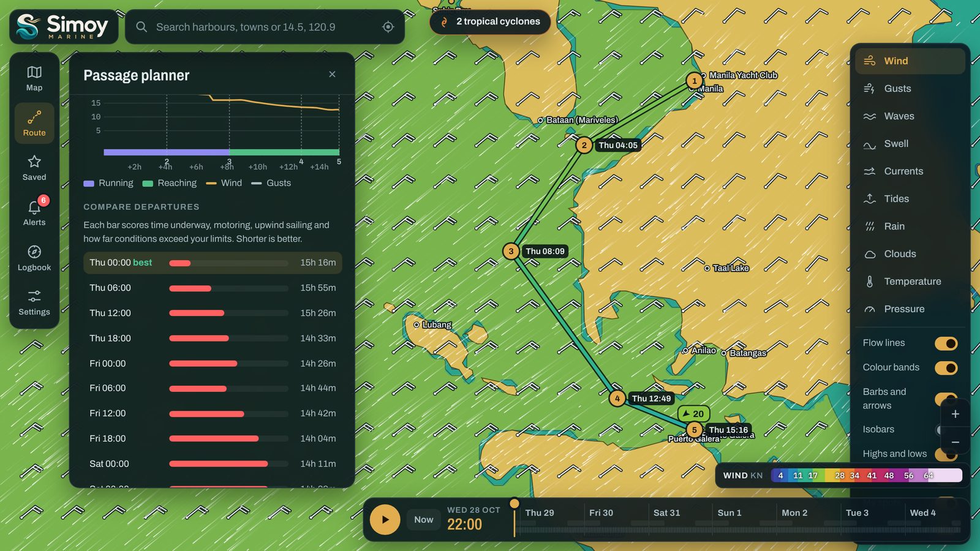Viewport: 980px width, 551px height.
Task: Show the Pressure layer
Action: click(910, 309)
